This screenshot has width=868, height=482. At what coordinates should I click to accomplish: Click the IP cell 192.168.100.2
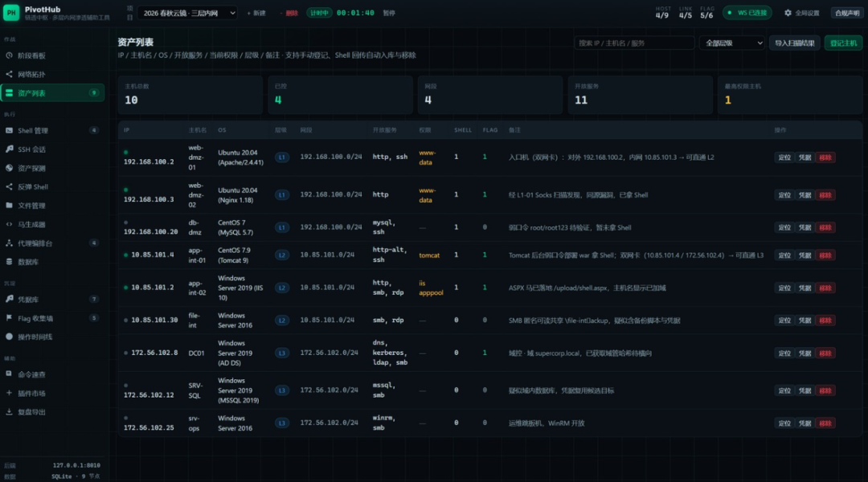(x=149, y=161)
